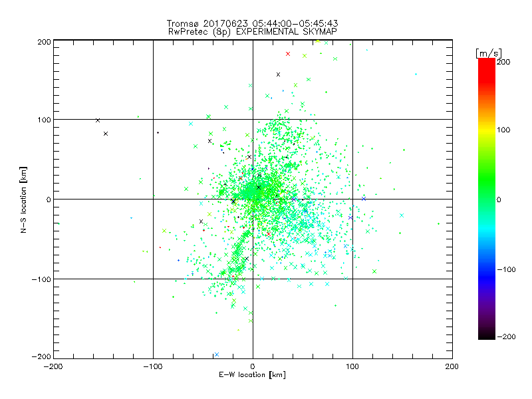Screen dimensions: 532x399
Task: Click the colorbar label '200' at top
Action: (x=503, y=62)
